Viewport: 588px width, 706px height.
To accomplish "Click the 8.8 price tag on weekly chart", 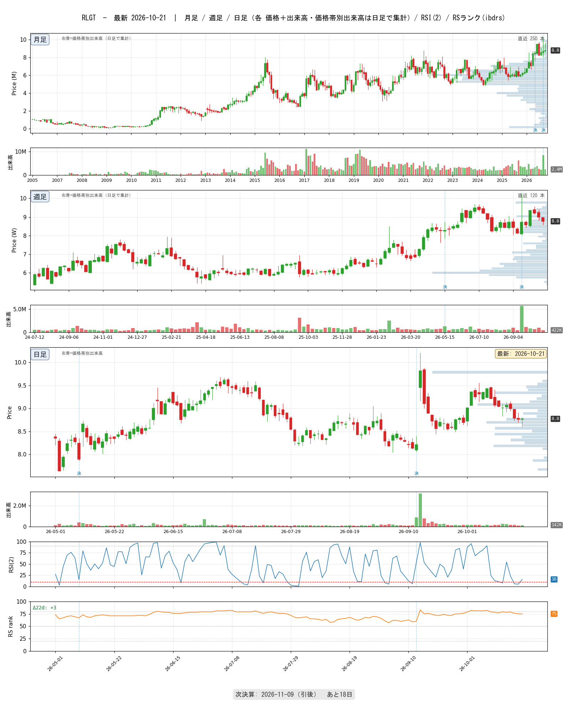I will tap(555, 221).
